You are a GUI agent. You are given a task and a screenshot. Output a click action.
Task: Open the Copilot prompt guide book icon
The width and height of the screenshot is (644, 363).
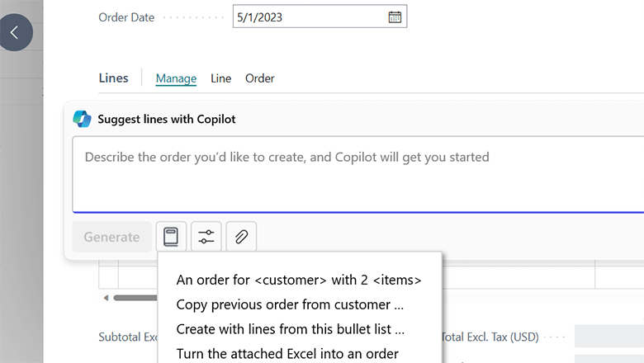(x=171, y=237)
